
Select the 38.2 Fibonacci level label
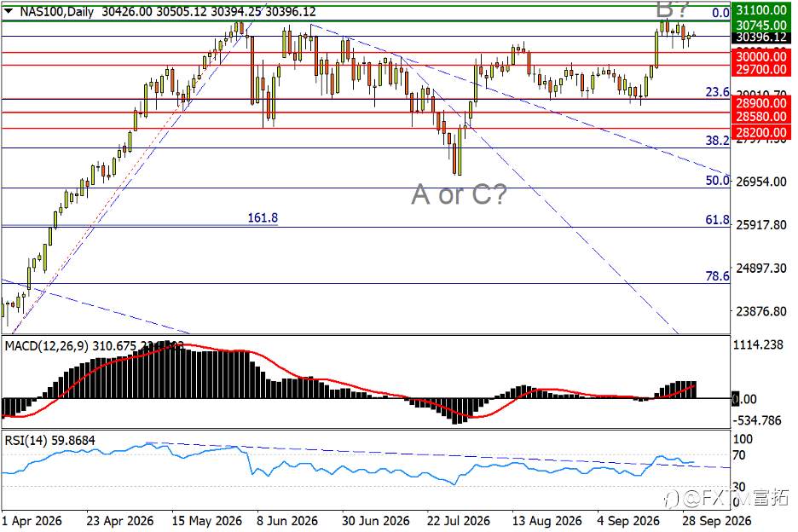(717, 141)
